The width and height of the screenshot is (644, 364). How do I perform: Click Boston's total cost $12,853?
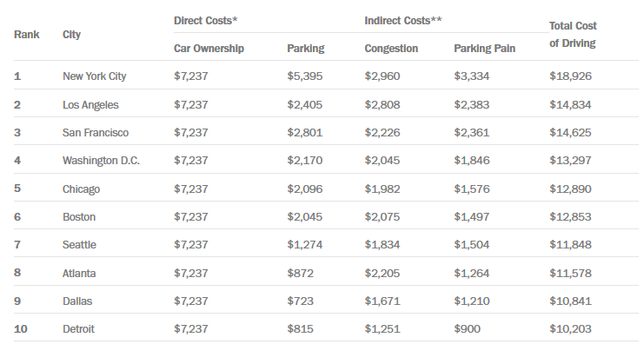click(572, 217)
